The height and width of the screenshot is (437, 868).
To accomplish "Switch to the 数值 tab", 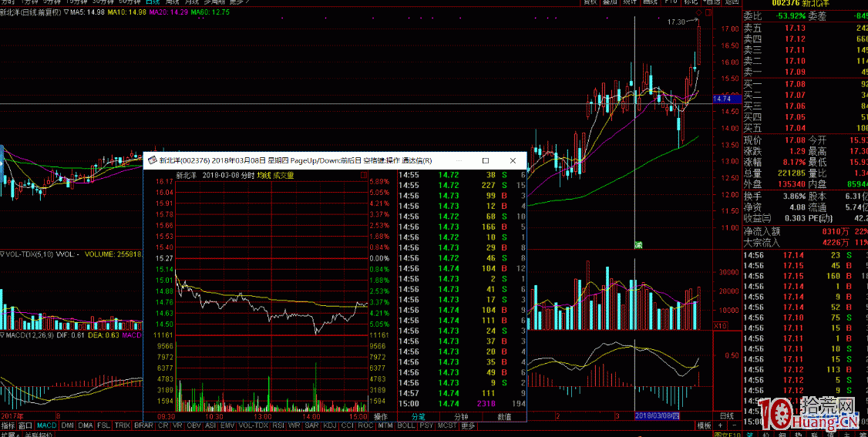I will tap(503, 416).
